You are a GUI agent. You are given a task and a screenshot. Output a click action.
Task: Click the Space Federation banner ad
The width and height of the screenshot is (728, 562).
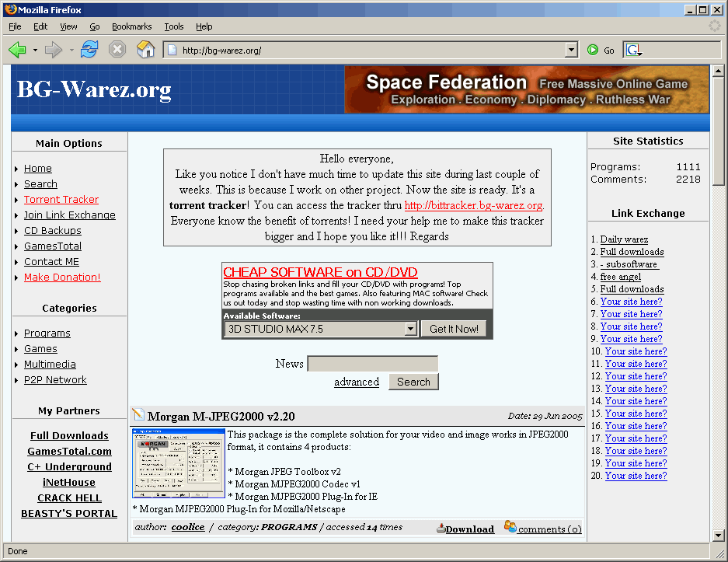point(527,89)
